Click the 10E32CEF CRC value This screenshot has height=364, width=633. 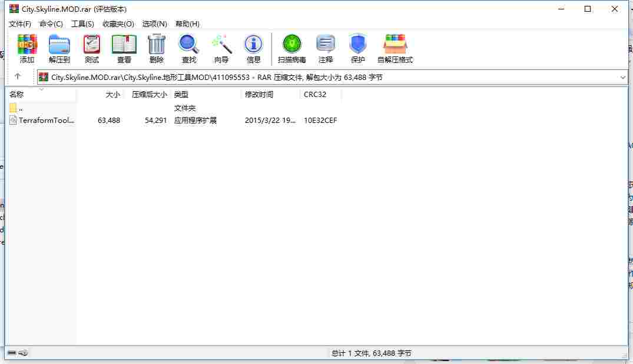[320, 120]
